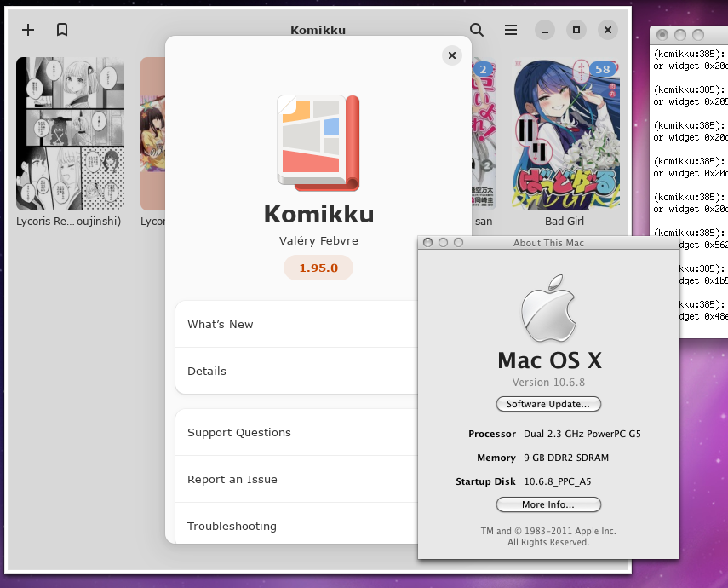Open Support Questions link row
The height and width of the screenshot is (588, 728).
(x=296, y=433)
